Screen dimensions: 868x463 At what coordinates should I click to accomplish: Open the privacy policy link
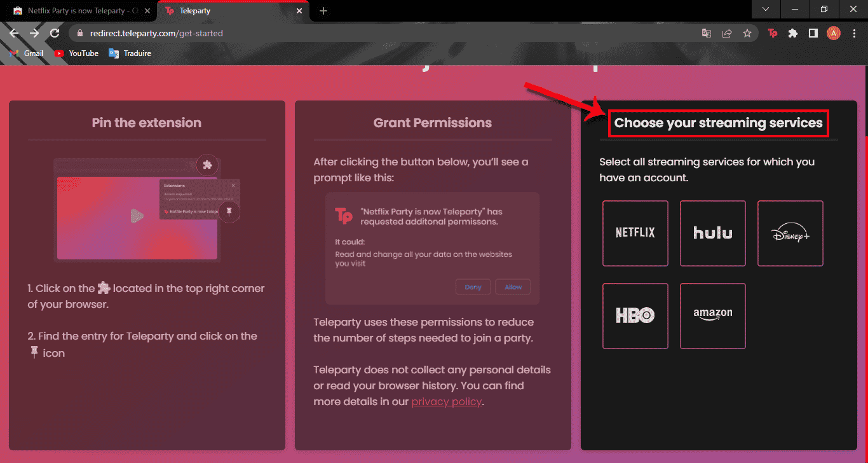[447, 401]
